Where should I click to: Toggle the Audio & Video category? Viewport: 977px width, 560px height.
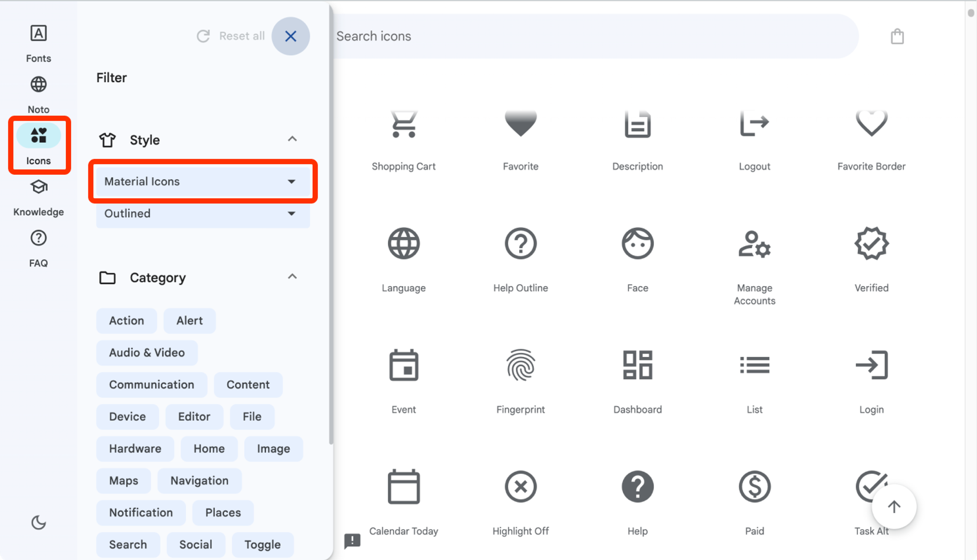[x=147, y=352]
